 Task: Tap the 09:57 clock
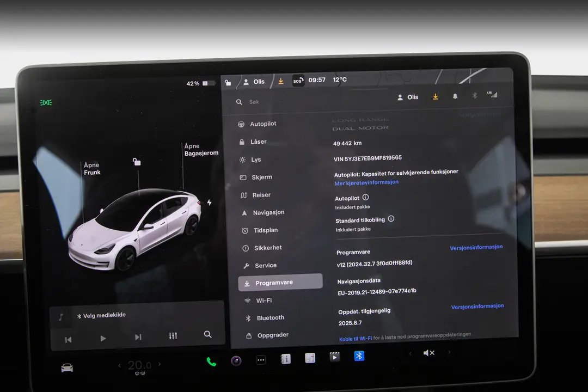tap(317, 80)
